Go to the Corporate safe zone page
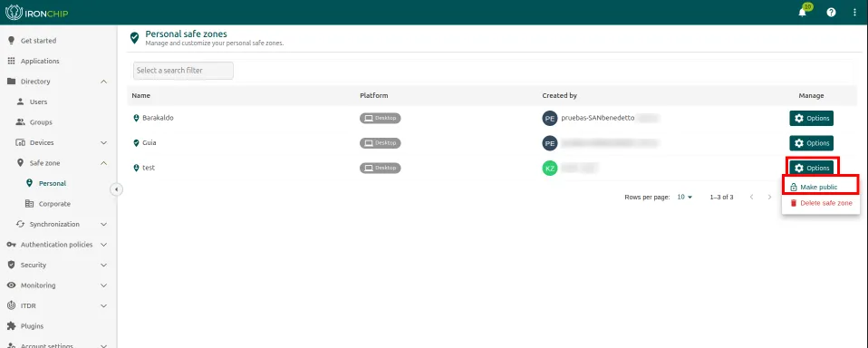Screen dimensions: 868x348 point(54,204)
